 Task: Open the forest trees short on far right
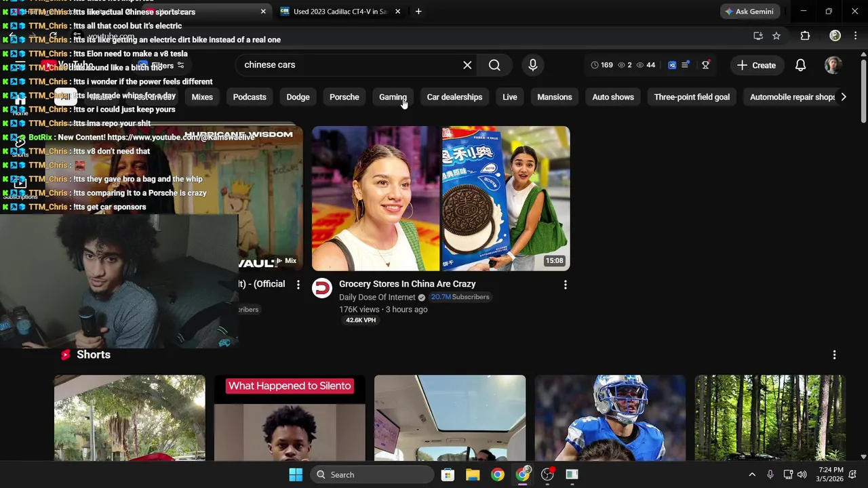pyautogui.click(x=770, y=418)
